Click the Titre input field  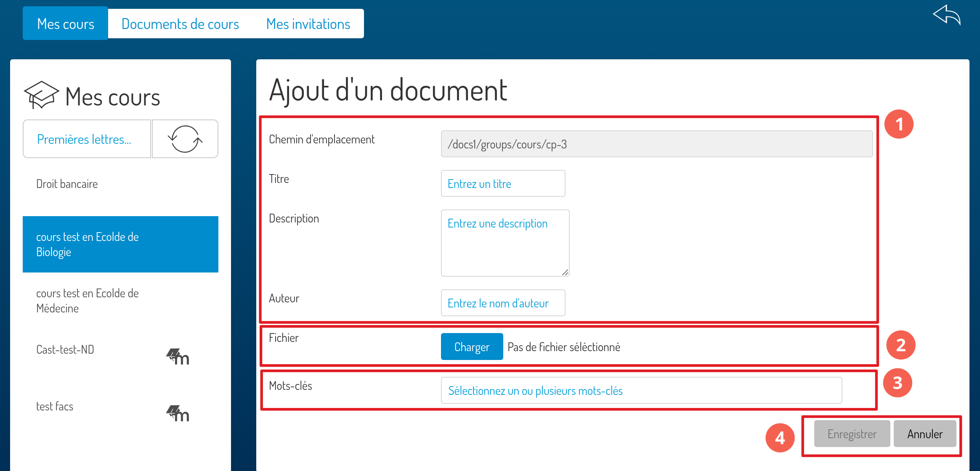[503, 184]
